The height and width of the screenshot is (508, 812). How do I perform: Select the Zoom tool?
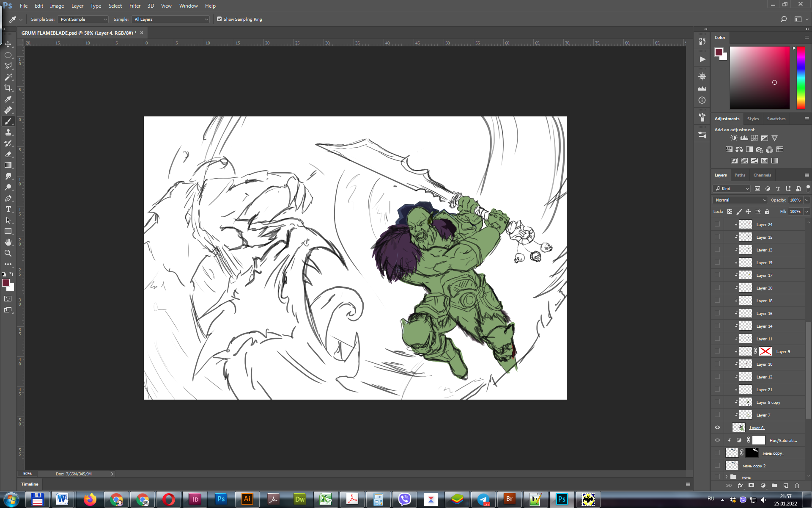pos(8,253)
